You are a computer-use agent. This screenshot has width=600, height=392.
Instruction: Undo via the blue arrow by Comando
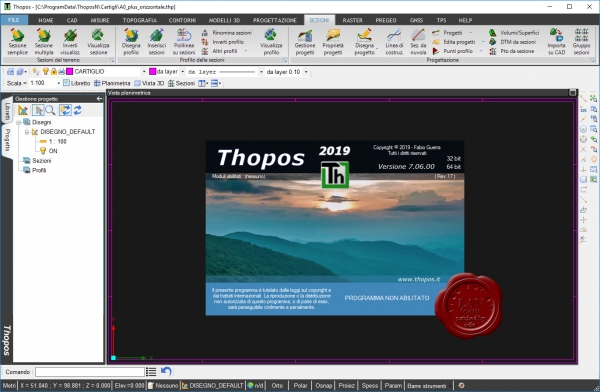[166, 371]
